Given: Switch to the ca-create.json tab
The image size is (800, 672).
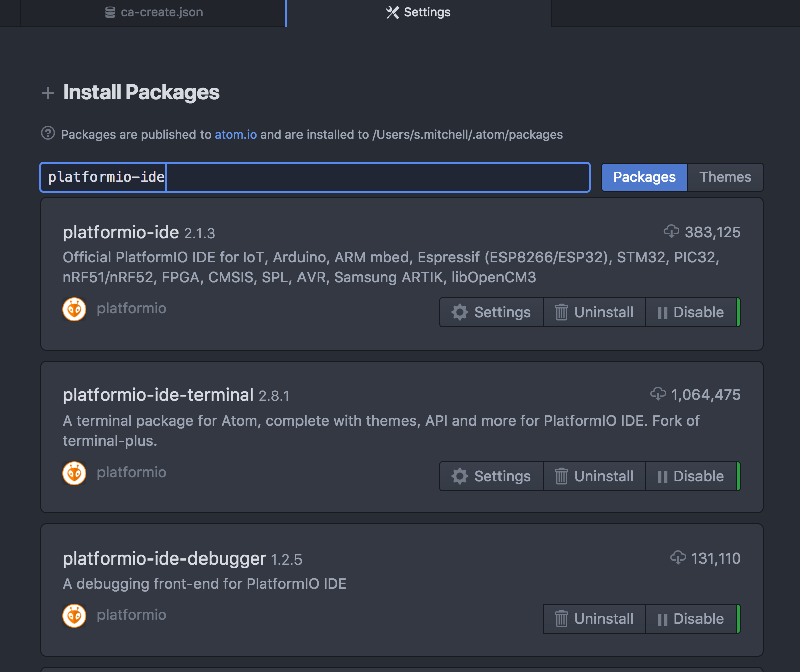Looking at the screenshot, I should click(x=153, y=13).
